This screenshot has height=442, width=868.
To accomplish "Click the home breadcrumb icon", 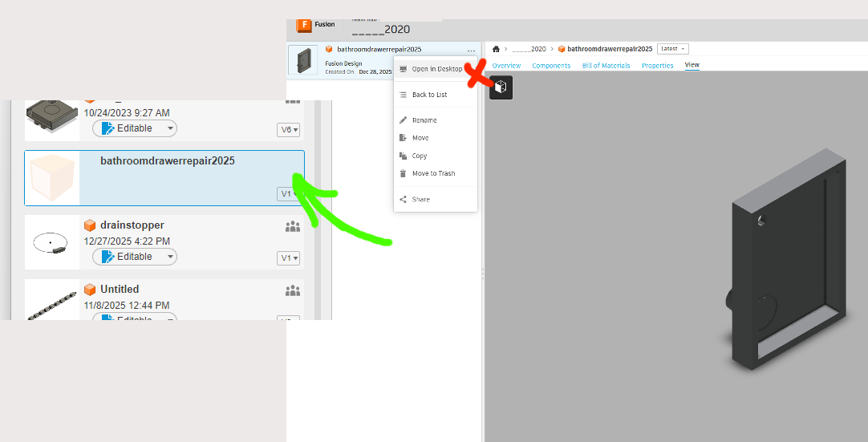I will tap(496, 49).
